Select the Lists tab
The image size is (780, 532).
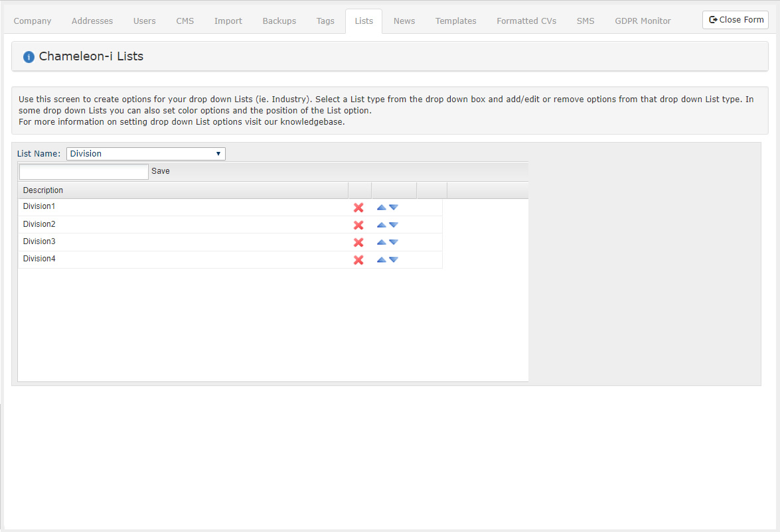(x=364, y=21)
